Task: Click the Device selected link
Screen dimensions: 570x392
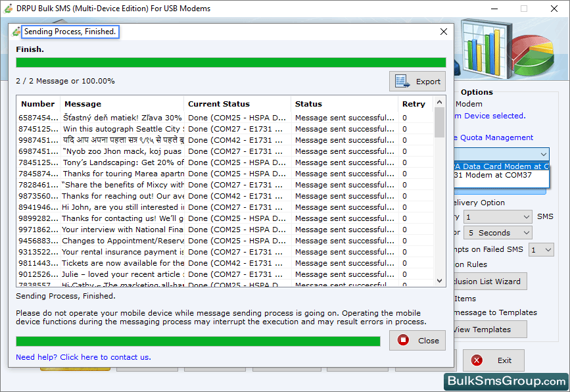Action: click(x=490, y=116)
